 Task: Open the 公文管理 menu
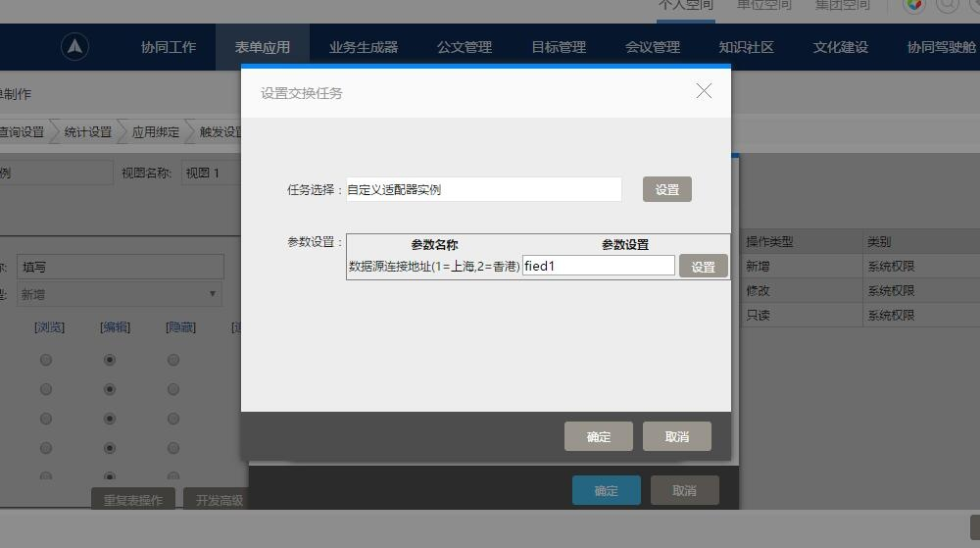click(465, 47)
